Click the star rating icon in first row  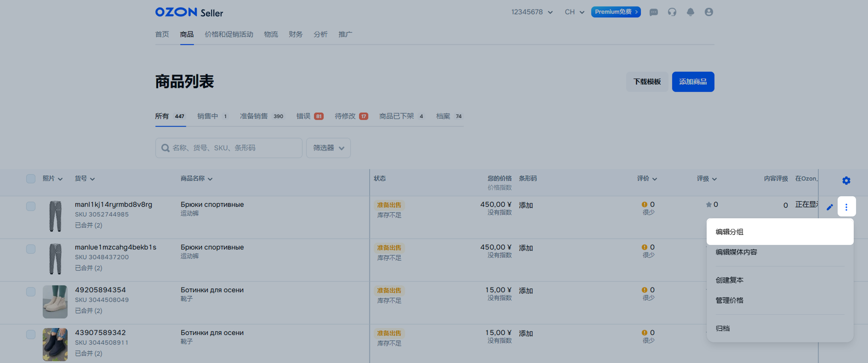click(x=709, y=204)
